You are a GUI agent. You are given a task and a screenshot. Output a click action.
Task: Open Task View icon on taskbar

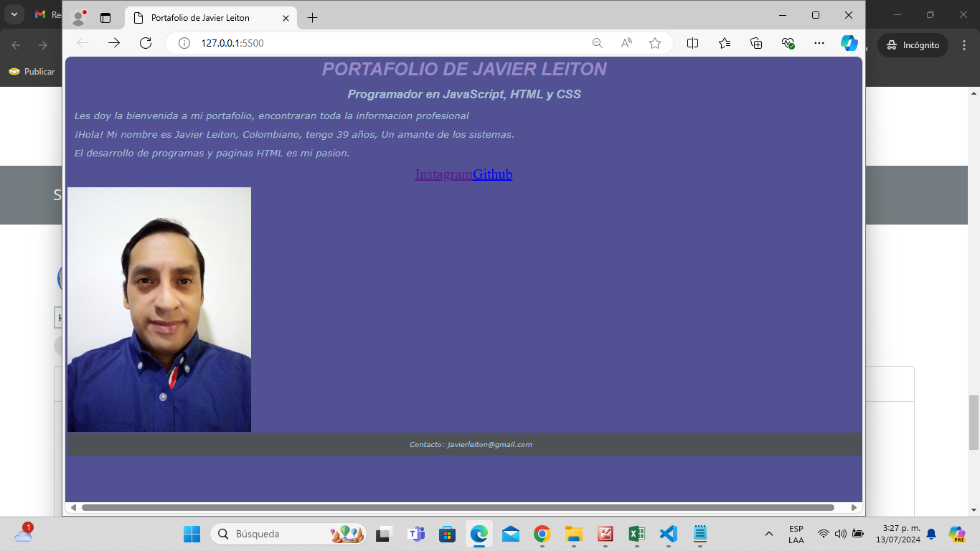pyautogui.click(x=384, y=534)
